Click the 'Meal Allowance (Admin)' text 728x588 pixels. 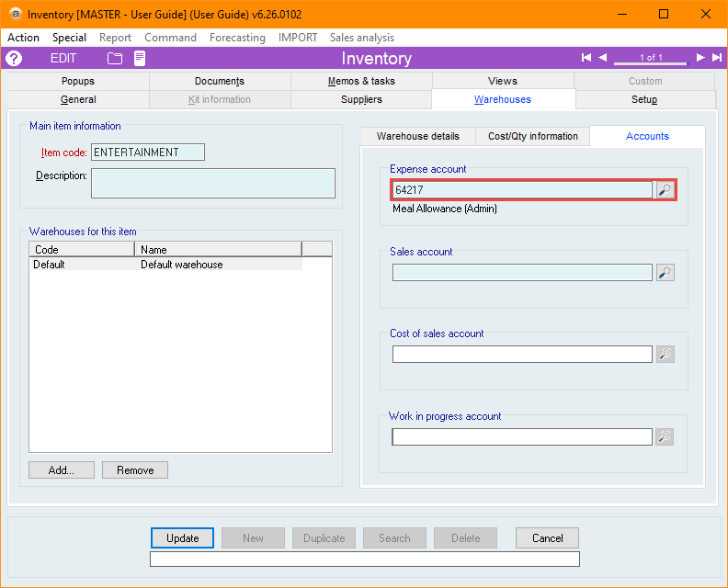pyautogui.click(x=445, y=209)
